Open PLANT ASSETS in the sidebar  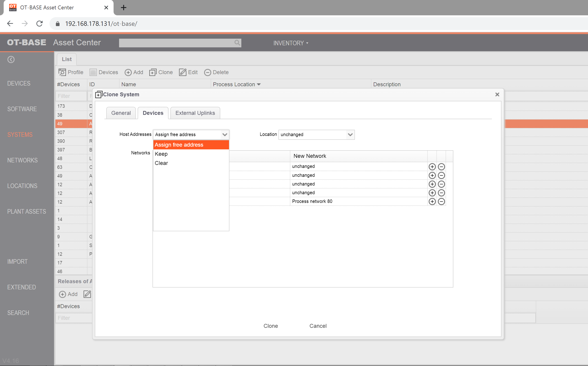(x=27, y=212)
